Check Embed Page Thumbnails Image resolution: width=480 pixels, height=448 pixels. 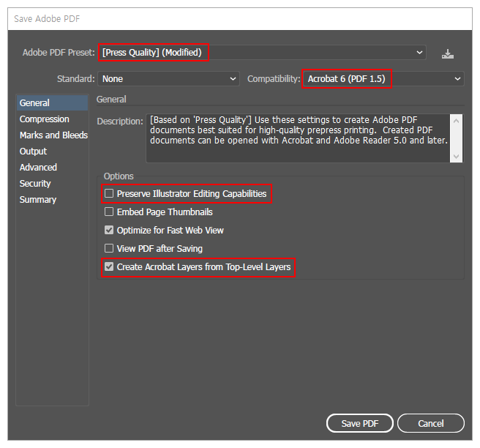click(x=109, y=212)
